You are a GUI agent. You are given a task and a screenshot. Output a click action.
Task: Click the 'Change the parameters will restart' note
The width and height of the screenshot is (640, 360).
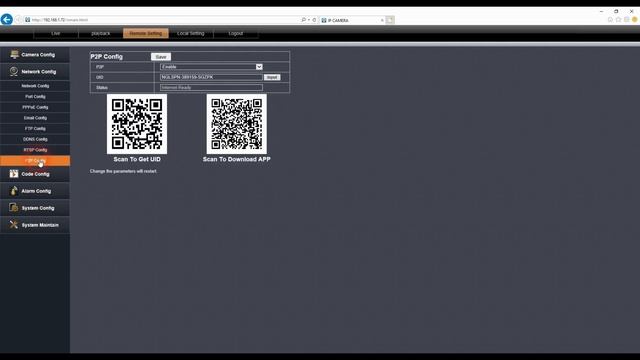click(x=123, y=171)
